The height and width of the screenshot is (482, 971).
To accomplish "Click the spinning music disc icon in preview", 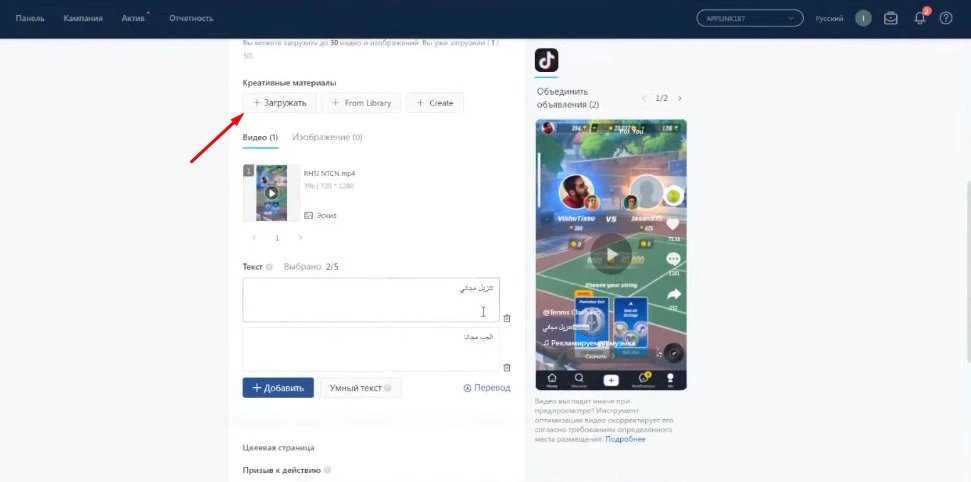I will point(674,353).
